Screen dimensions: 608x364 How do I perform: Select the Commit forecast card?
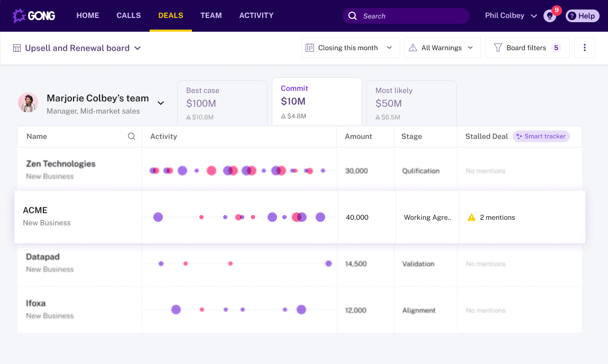pyautogui.click(x=317, y=101)
